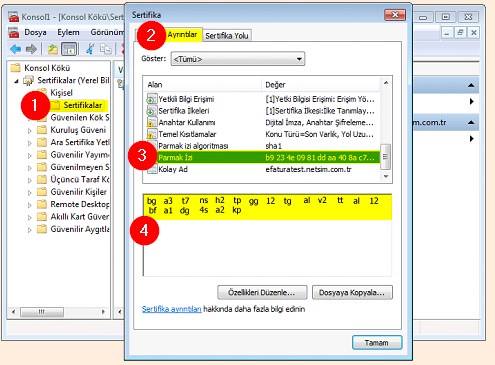Select the Parmak izi algoritması row
Viewport: 495px width, 365px height.
tap(263, 146)
